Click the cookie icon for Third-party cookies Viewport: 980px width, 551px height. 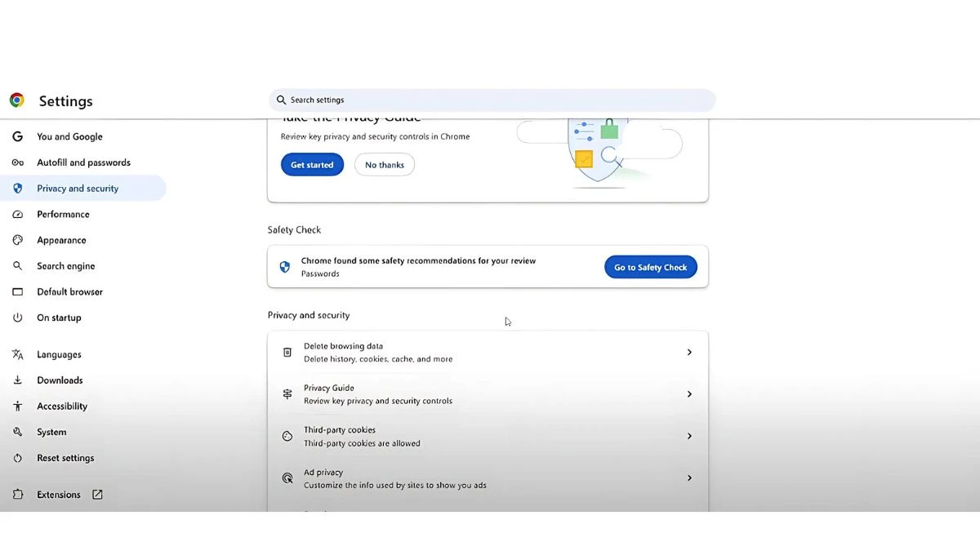click(x=287, y=437)
